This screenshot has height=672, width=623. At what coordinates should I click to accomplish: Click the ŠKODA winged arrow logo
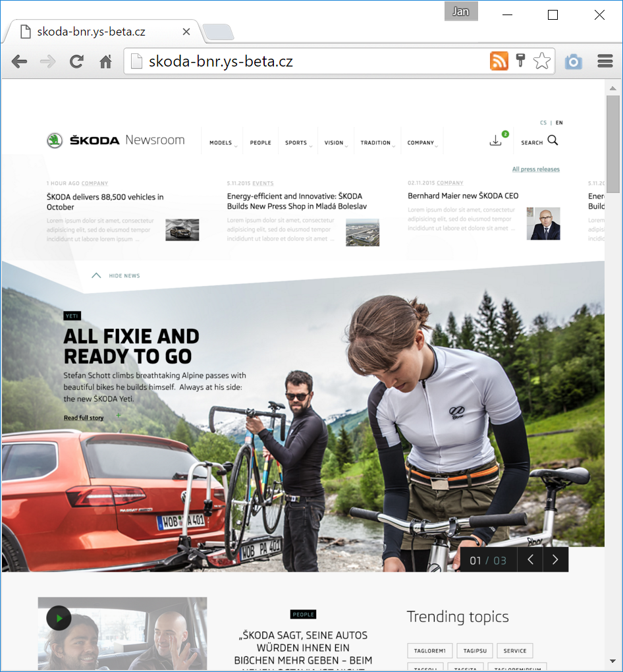pos(55,140)
